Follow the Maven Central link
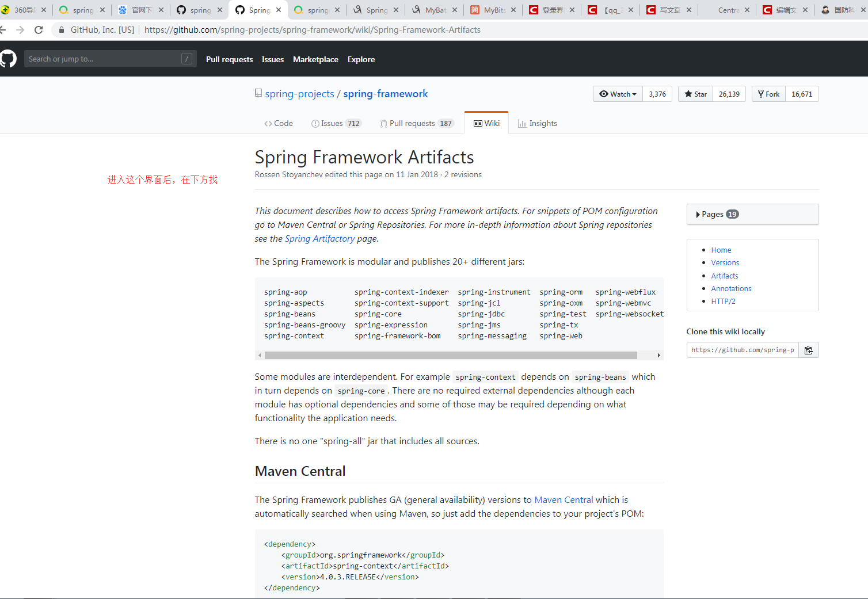The height and width of the screenshot is (599, 868). (564, 499)
